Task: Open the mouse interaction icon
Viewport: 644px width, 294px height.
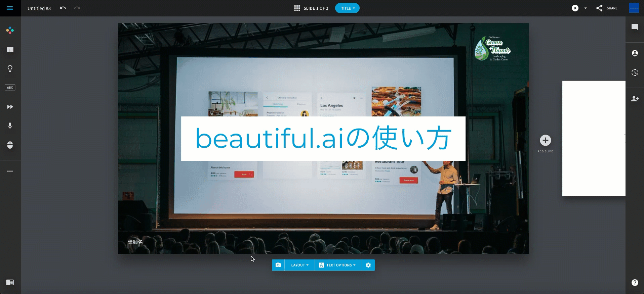Action: [10, 145]
